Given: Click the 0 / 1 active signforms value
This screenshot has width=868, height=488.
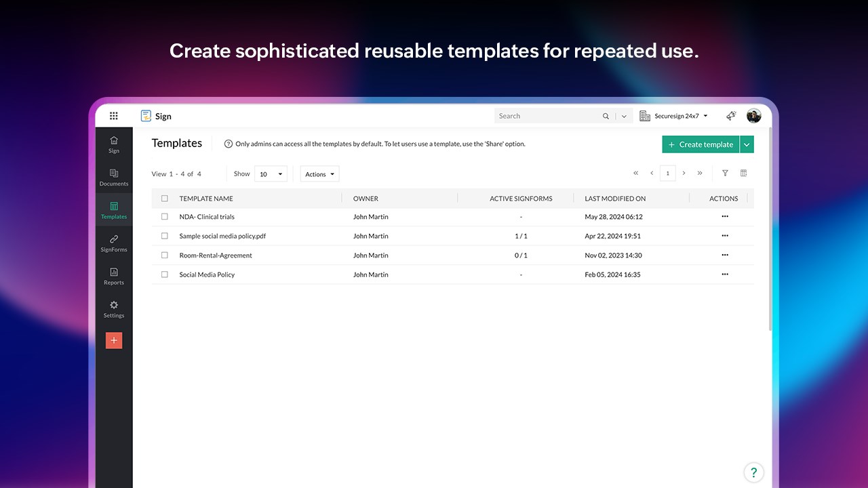Looking at the screenshot, I should (521, 256).
